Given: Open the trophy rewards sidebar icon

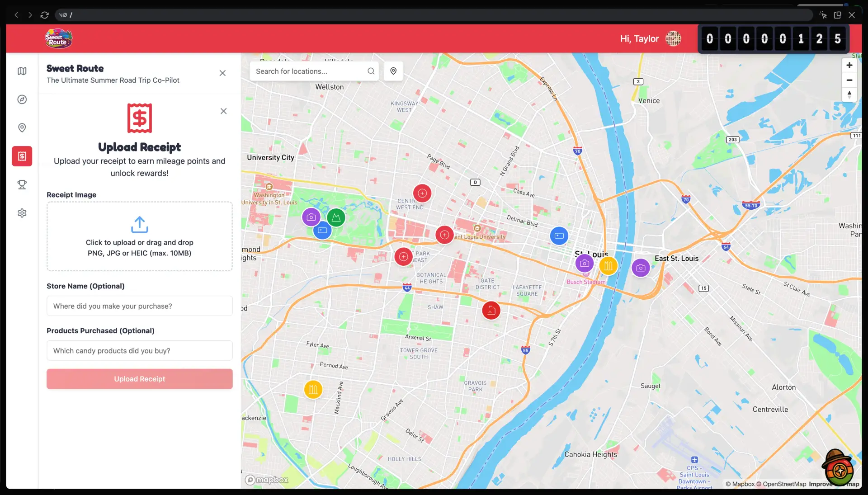Looking at the screenshot, I should pos(22,184).
